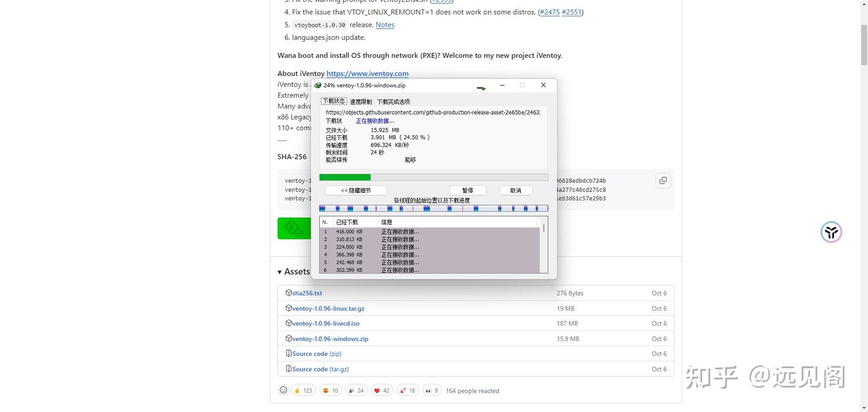The height and width of the screenshot is (412, 868).
Task: Click the 已经下载 column header
Action: click(356, 222)
